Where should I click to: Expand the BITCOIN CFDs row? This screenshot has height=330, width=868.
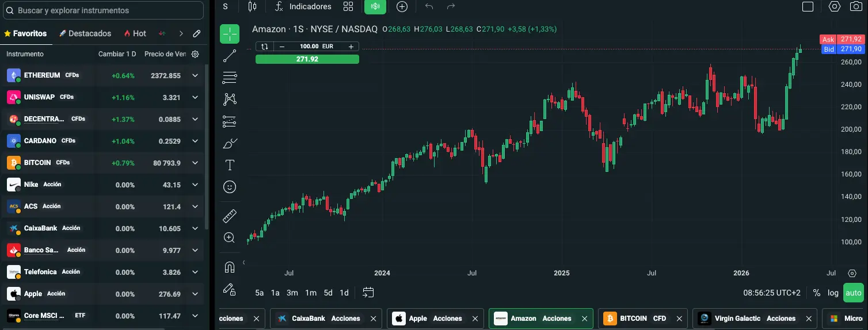pos(195,163)
